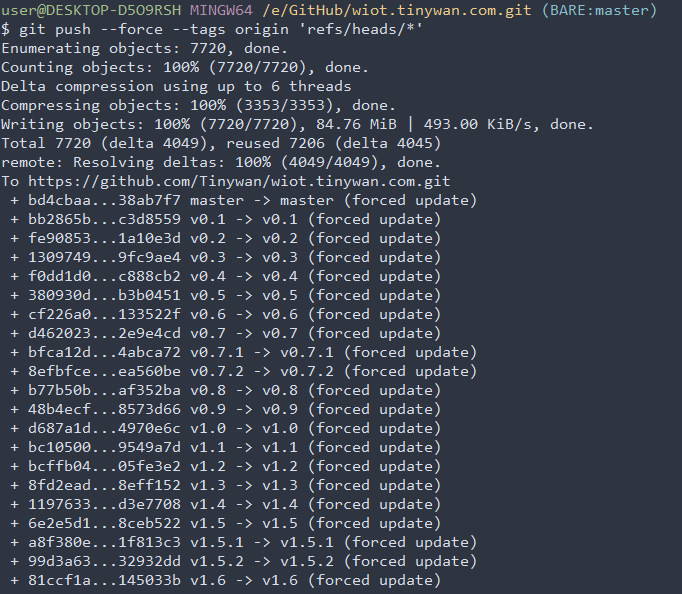
Task: Click the Writing objects progress line
Action: 297,124
